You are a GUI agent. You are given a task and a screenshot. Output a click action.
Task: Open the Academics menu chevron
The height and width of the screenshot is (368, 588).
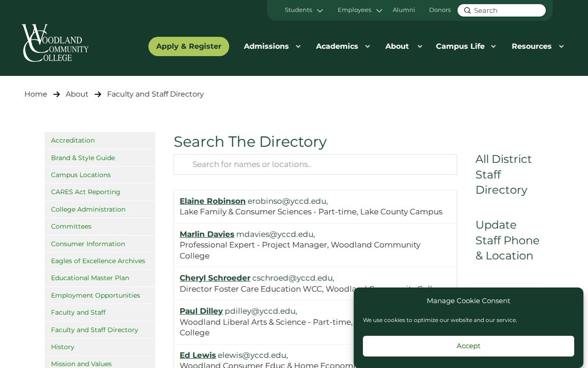point(367,46)
